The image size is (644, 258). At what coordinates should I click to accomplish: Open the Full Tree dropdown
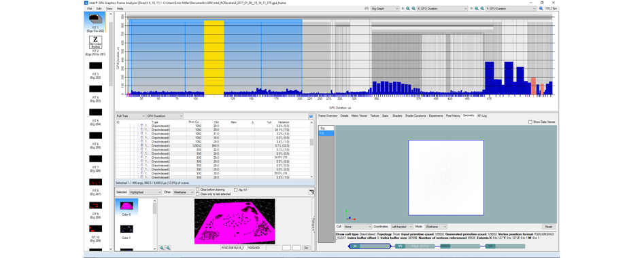[x=131, y=116]
